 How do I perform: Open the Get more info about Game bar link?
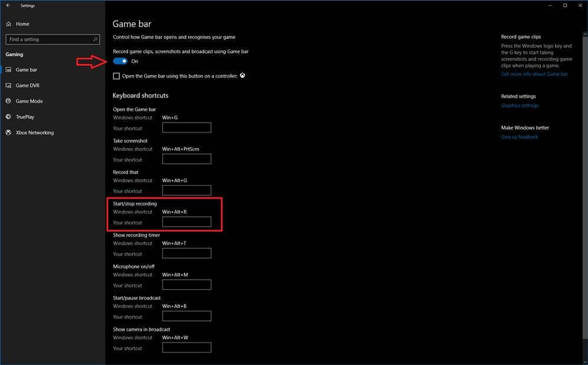[535, 74]
